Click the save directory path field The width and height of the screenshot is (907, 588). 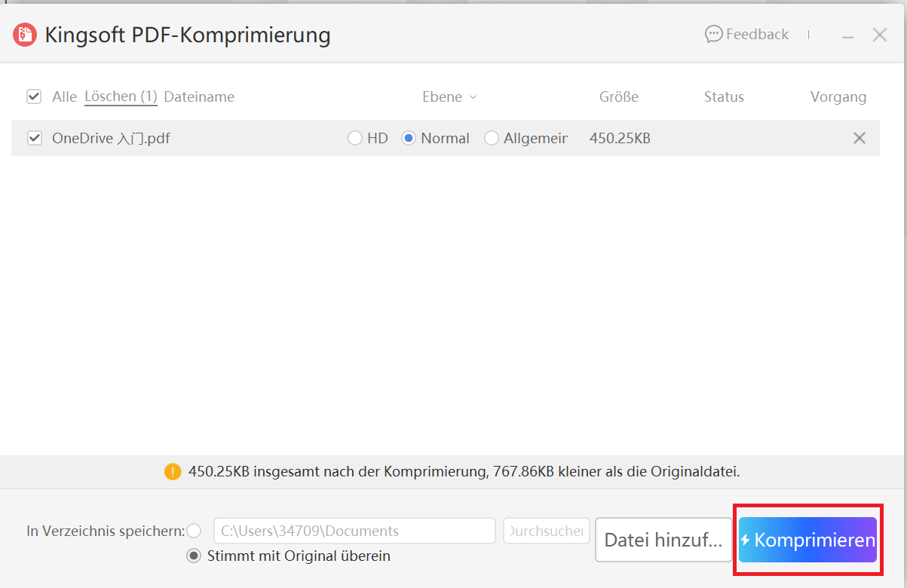point(354,531)
